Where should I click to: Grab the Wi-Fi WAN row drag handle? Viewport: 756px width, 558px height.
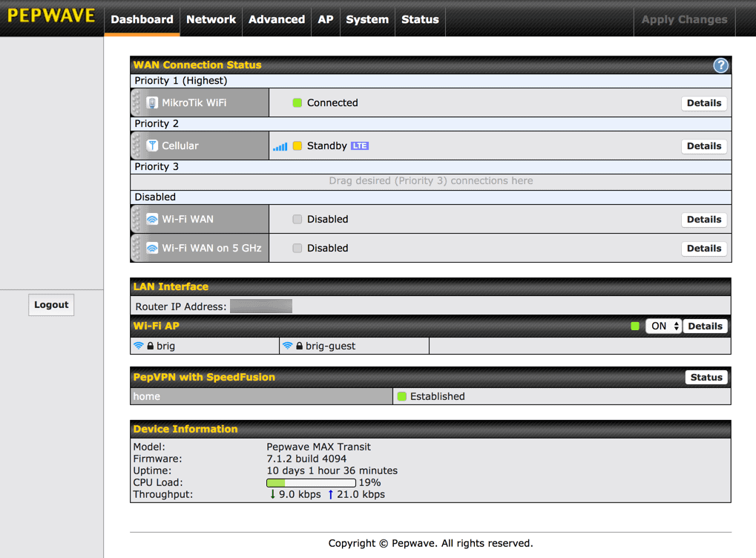(x=137, y=219)
